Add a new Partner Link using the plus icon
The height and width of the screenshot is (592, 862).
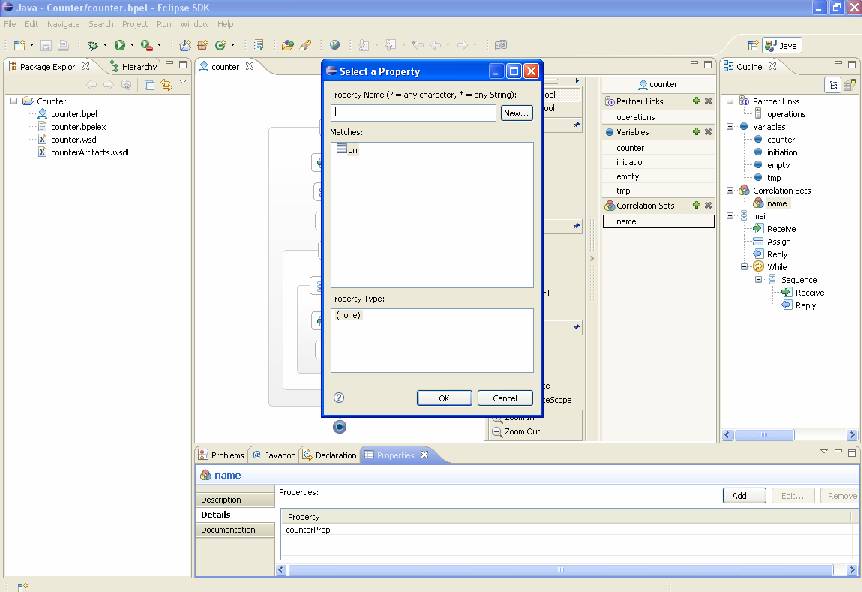point(696,101)
